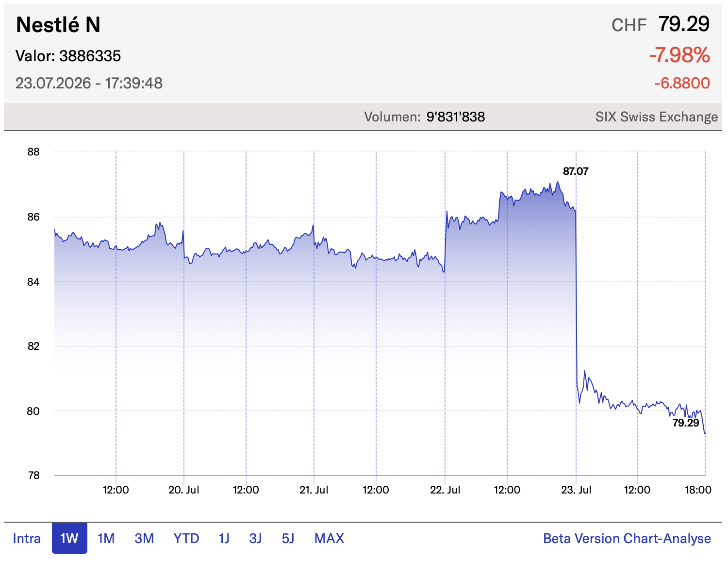Click the 20. Jul x-axis label
This screenshot has height=579, width=728.
(x=184, y=490)
